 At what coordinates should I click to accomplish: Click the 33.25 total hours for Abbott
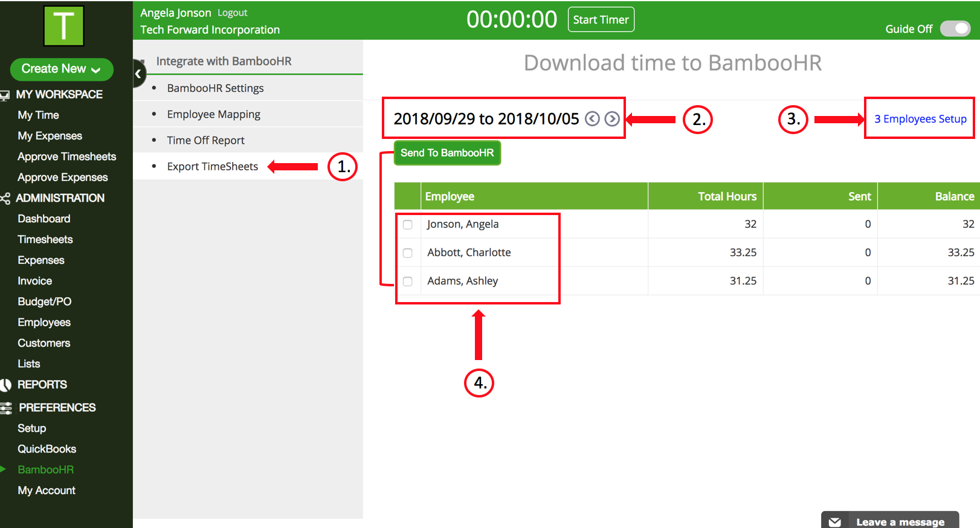pos(743,253)
